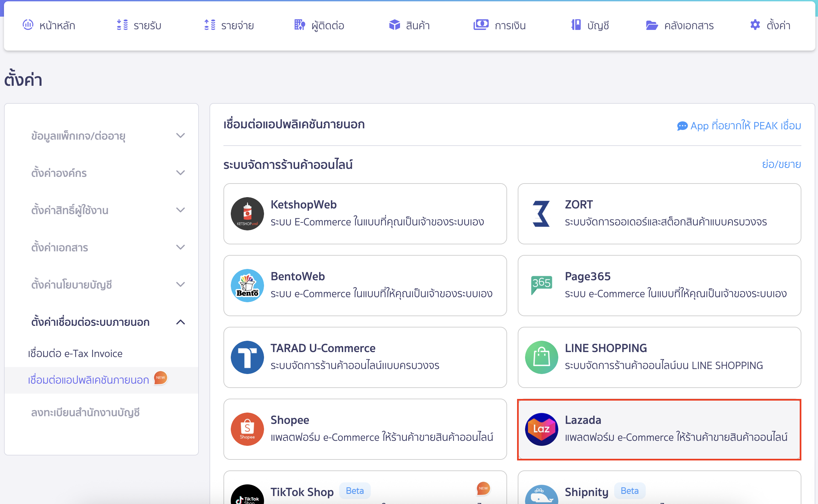Open บัญชี menu tab
Screen dimensions: 818x504
[x=590, y=25]
